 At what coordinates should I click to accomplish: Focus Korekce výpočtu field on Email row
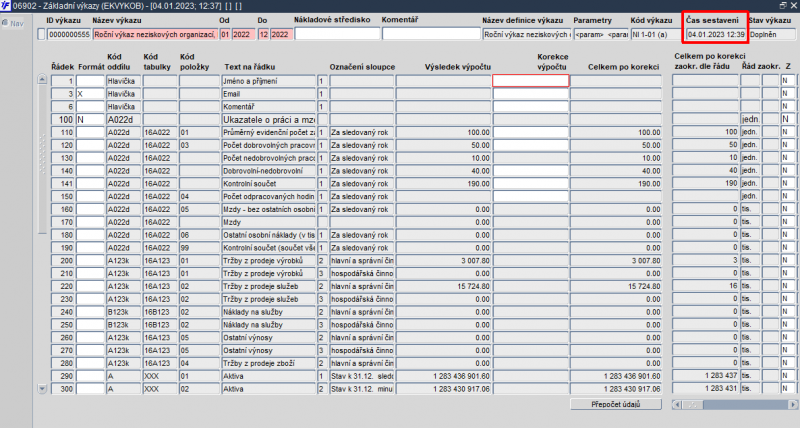(x=531, y=94)
